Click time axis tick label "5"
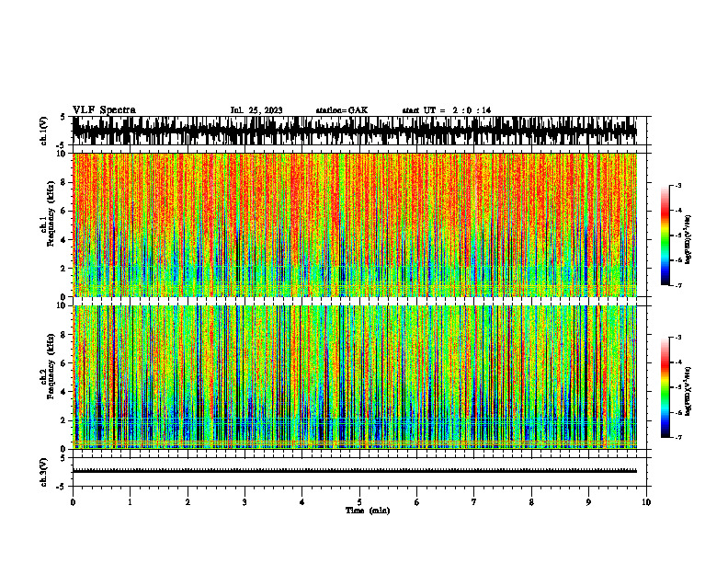The height and width of the screenshot is (563, 728). [359, 502]
